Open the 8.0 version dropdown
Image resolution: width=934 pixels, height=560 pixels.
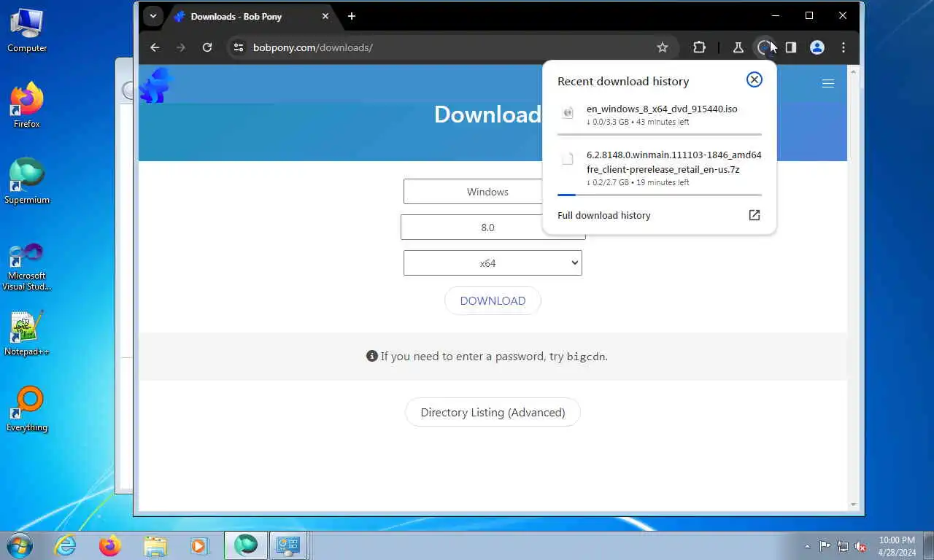coord(473,227)
